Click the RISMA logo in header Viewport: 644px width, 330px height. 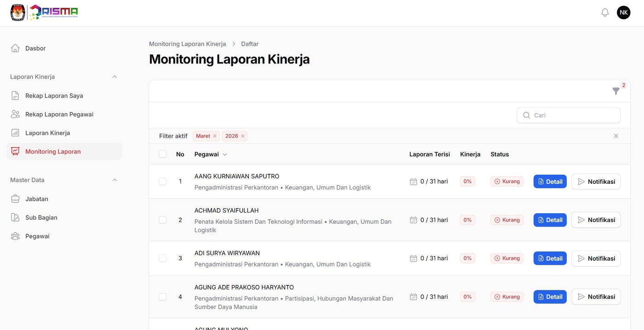click(x=53, y=12)
